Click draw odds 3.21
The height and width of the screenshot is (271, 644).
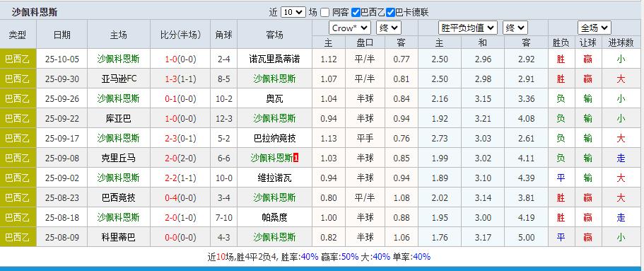tap(483, 118)
